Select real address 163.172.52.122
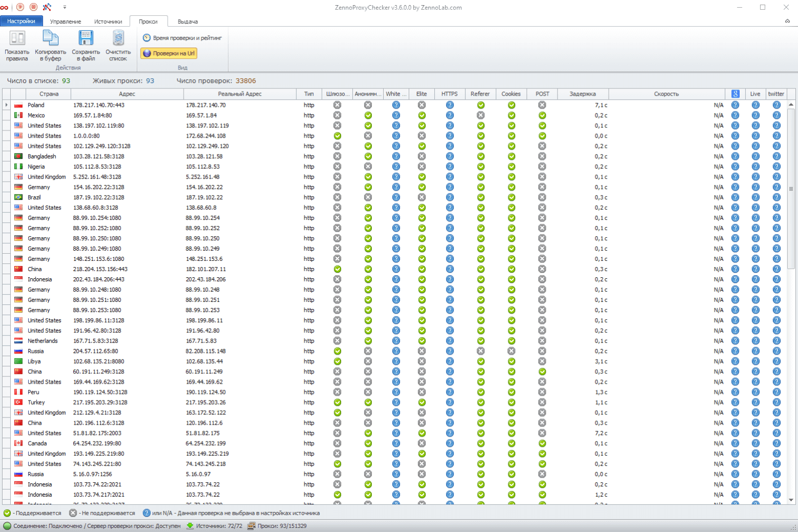This screenshot has width=798, height=532. coord(206,412)
